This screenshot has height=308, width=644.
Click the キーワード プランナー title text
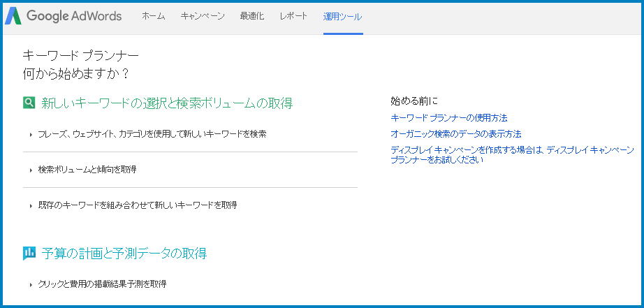pyautogui.click(x=80, y=55)
